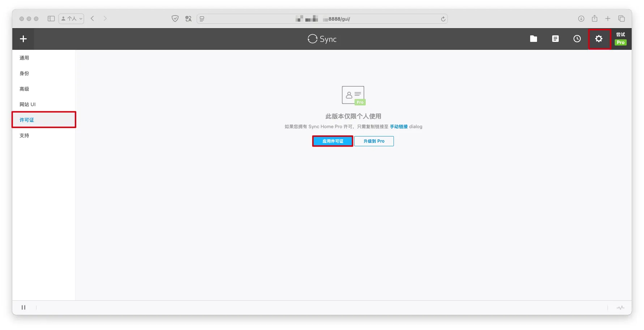Switch to 网站 UI settings
Image resolution: width=644 pixels, height=330 pixels.
(x=27, y=105)
